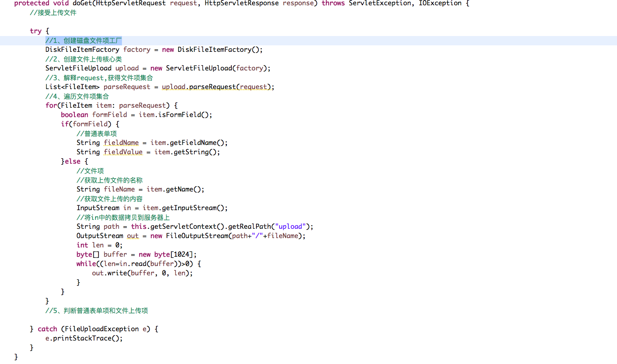617x364 pixels.
Task: Click the comment '//将in中的数据拷贝到服务器上'
Action: (x=123, y=217)
